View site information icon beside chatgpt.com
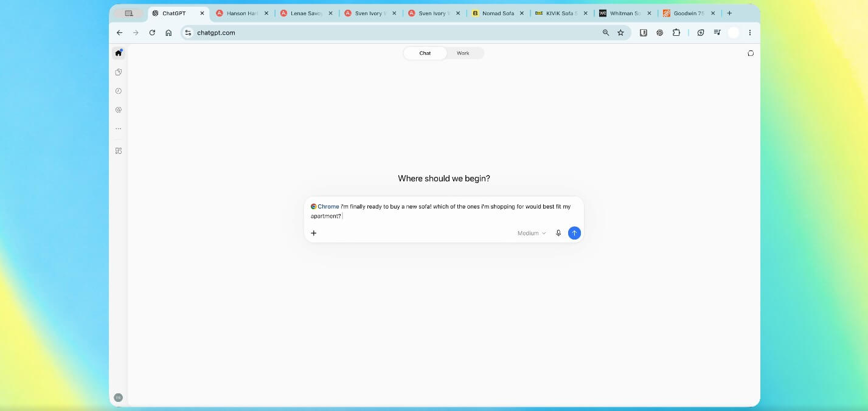This screenshot has width=868, height=411. pyautogui.click(x=188, y=33)
